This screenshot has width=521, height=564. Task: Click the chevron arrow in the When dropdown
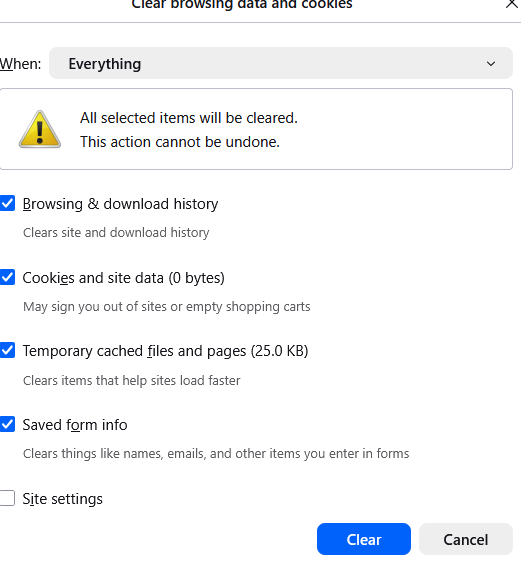pos(491,64)
